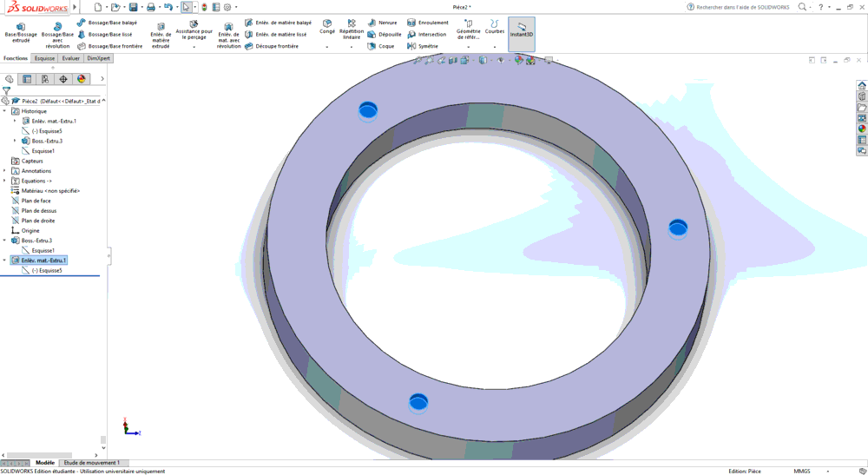Open the Courbes tool
The height and width of the screenshot is (475, 868).
click(x=495, y=27)
